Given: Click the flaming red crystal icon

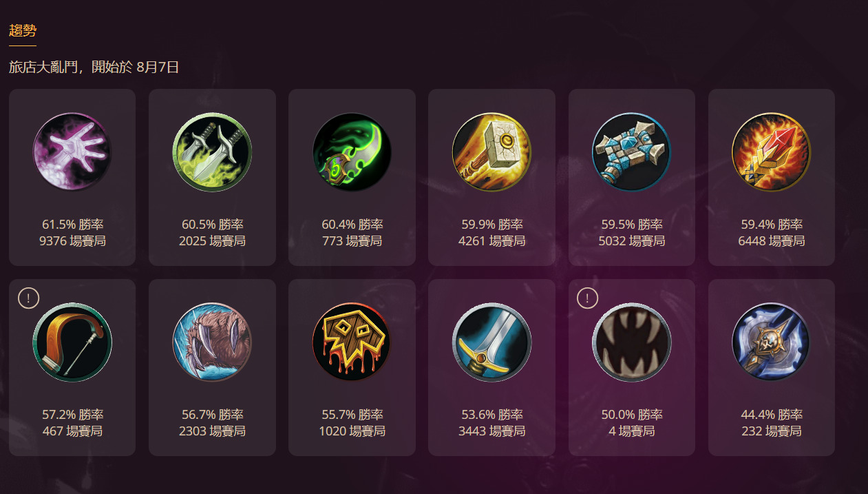Looking at the screenshot, I should (x=771, y=152).
